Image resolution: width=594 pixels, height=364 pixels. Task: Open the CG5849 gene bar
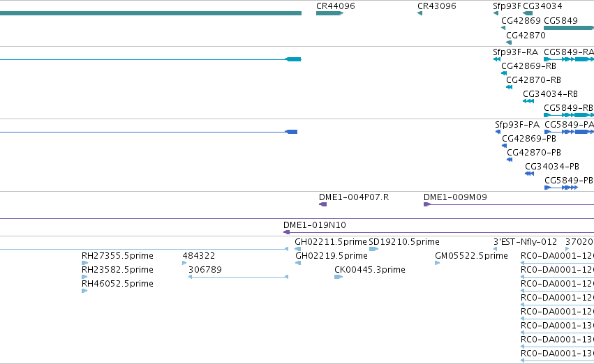point(569,28)
